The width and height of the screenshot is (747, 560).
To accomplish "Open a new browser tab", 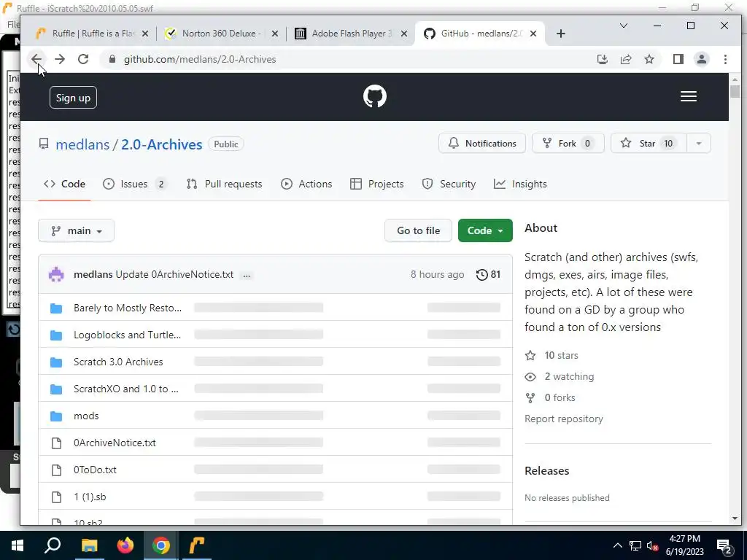I will tap(561, 34).
